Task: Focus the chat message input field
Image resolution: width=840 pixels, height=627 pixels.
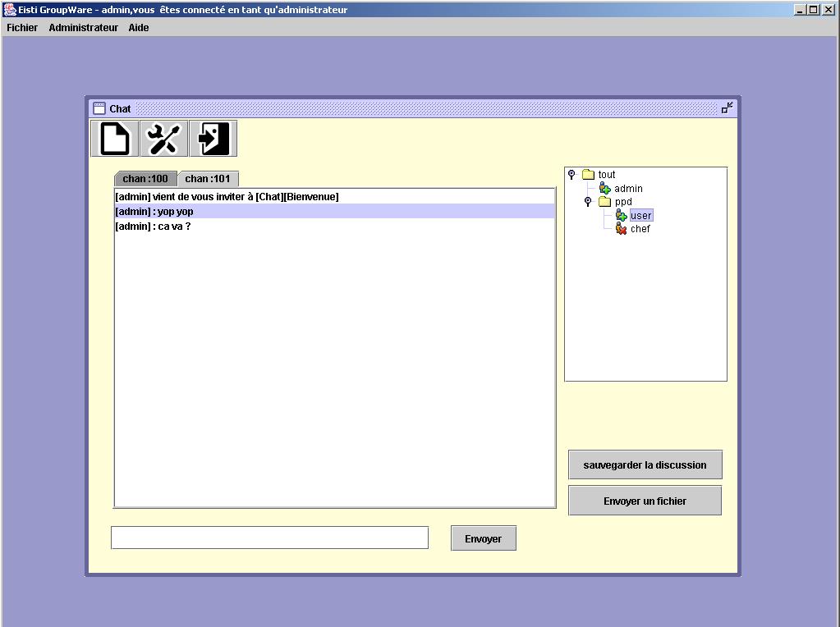Action: (x=269, y=538)
